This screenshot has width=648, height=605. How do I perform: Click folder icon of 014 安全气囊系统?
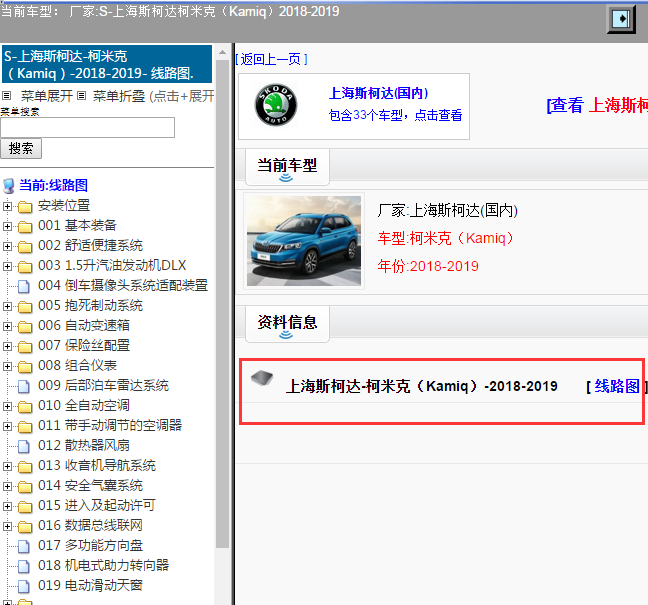click(x=25, y=486)
